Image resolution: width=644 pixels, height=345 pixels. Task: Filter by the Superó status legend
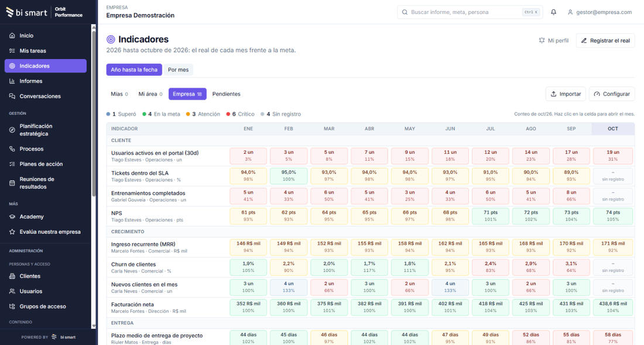tap(121, 114)
